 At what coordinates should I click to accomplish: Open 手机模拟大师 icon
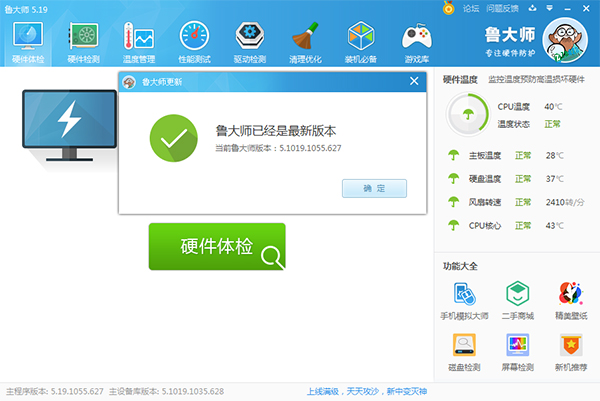click(x=464, y=294)
